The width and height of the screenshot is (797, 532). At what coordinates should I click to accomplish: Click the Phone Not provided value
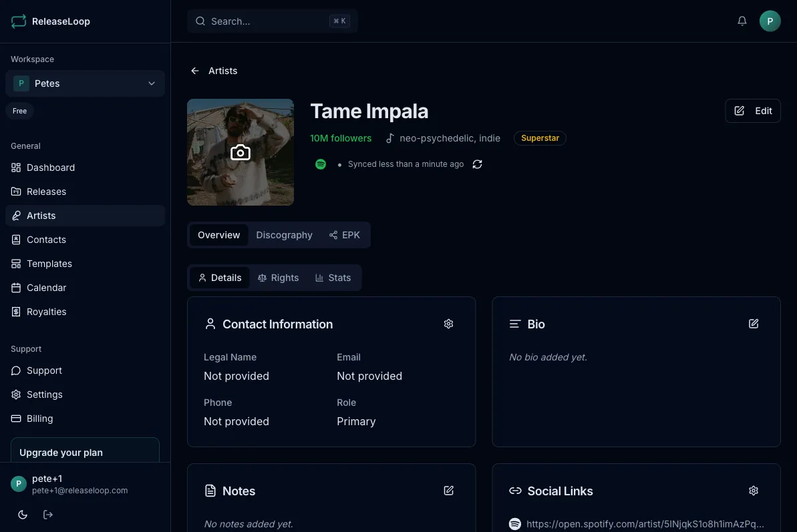(236, 421)
